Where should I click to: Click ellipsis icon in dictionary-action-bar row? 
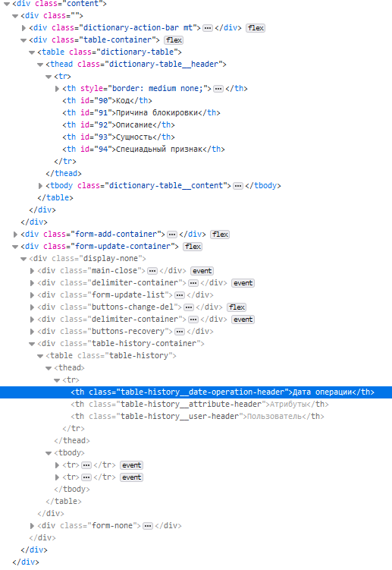pos(208,28)
